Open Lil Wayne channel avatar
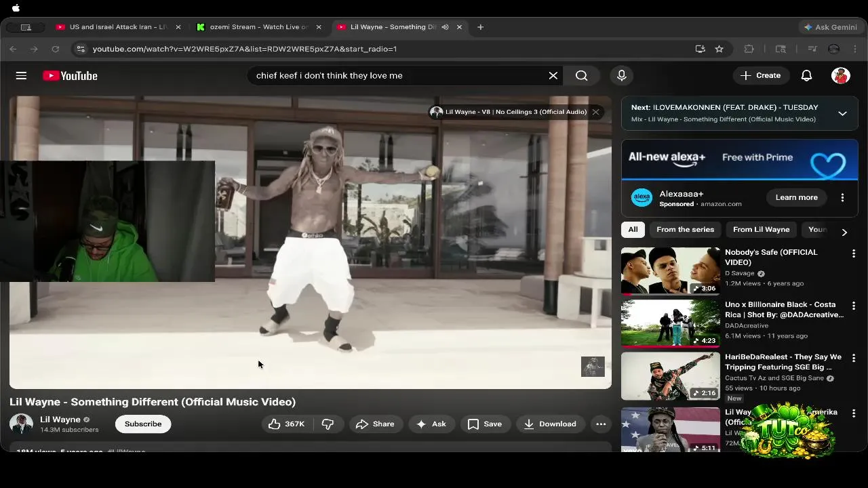Viewport: 868px width, 488px height. (x=21, y=424)
